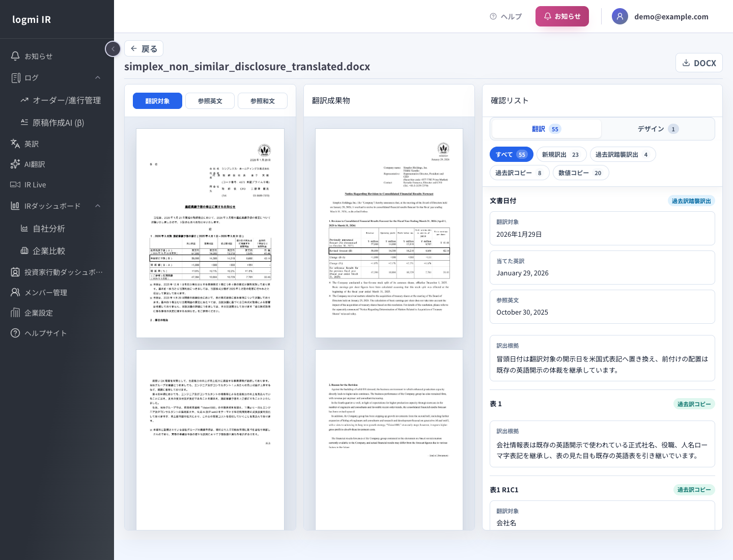Click the 過去訳踏襲訳出 badge on 文書日付
The width and height of the screenshot is (733, 560).
(x=691, y=201)
